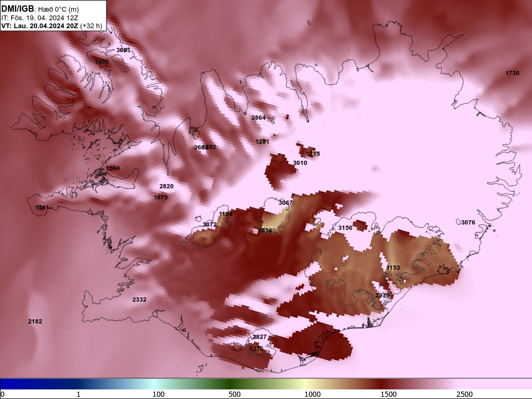Click the legend label 0

(x=3, y=394)
